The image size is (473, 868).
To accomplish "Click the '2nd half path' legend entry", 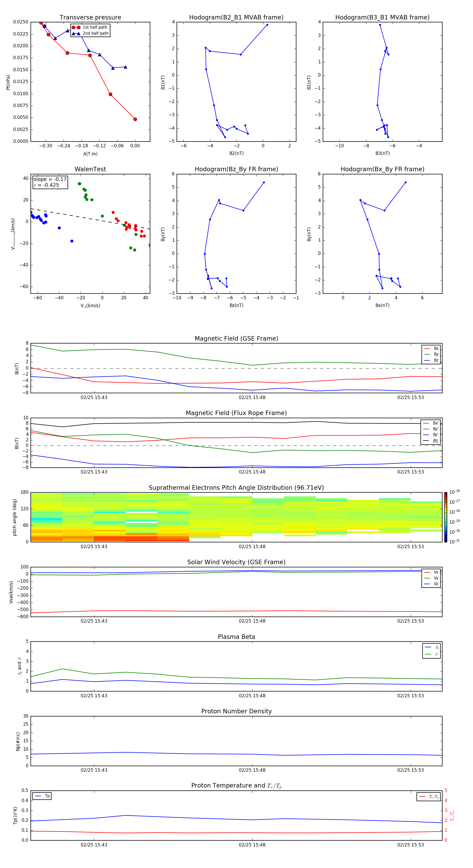I will coord(90,33).
